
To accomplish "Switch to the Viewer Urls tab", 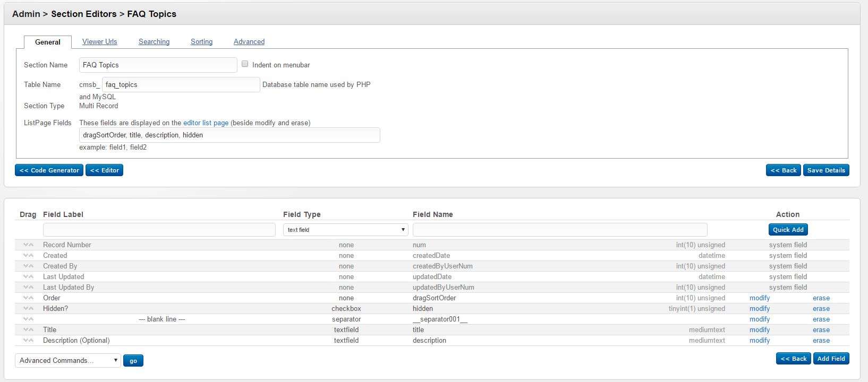I will pyautogui.click(x=99, y=41).
